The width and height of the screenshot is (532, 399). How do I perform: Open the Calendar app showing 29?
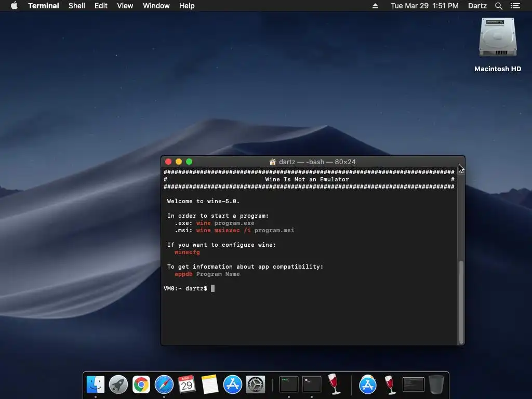pyautogui.click(x=187, y=384)
